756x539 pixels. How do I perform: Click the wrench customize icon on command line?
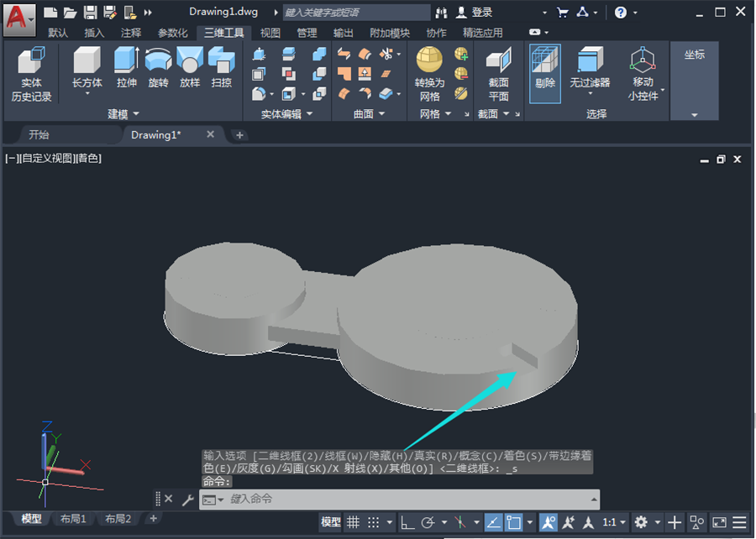[188, 500]
